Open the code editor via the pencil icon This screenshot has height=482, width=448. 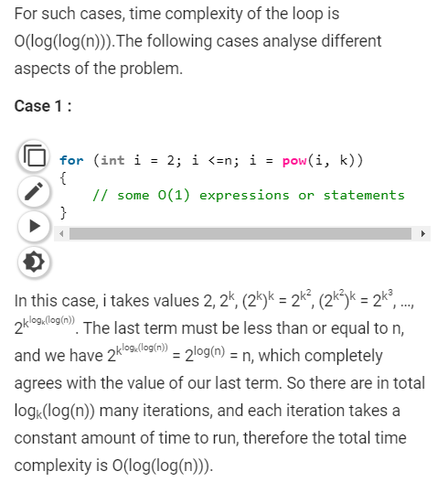tap(34, 191)
